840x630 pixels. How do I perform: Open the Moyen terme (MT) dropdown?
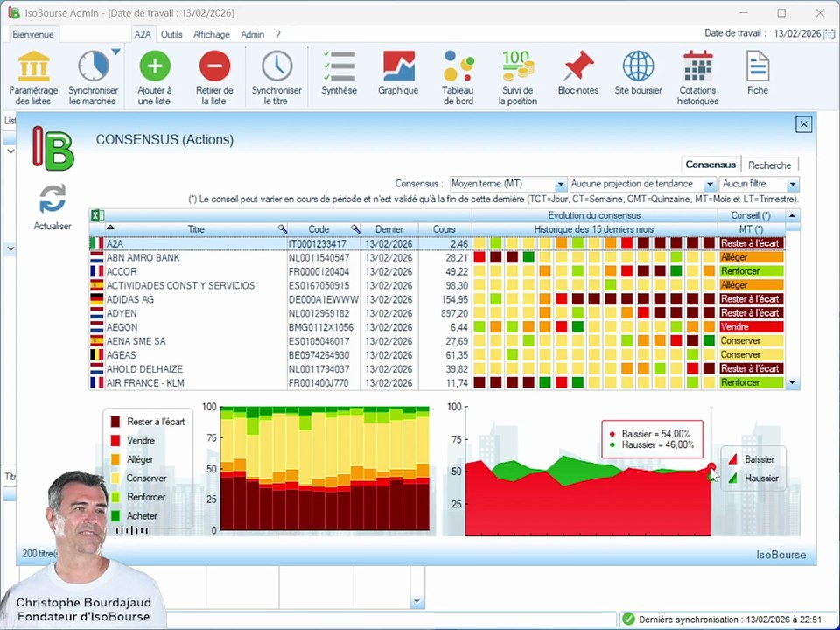pyautogui.click(x=560, y=184)
